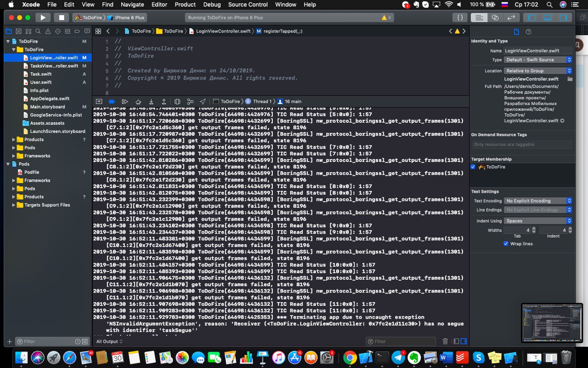This screenshot has width=588, height=368.
Task: Click the Run (play) button
Action: tap(43, 17)
